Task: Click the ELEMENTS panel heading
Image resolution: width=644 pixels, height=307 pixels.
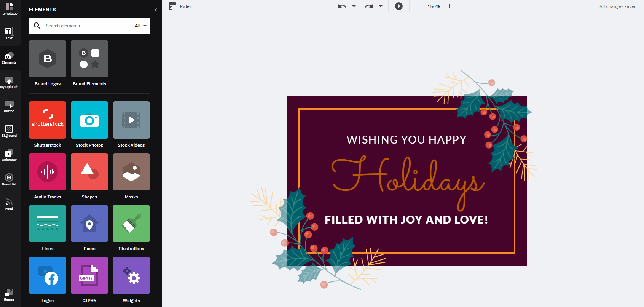Action: [42, 10]
